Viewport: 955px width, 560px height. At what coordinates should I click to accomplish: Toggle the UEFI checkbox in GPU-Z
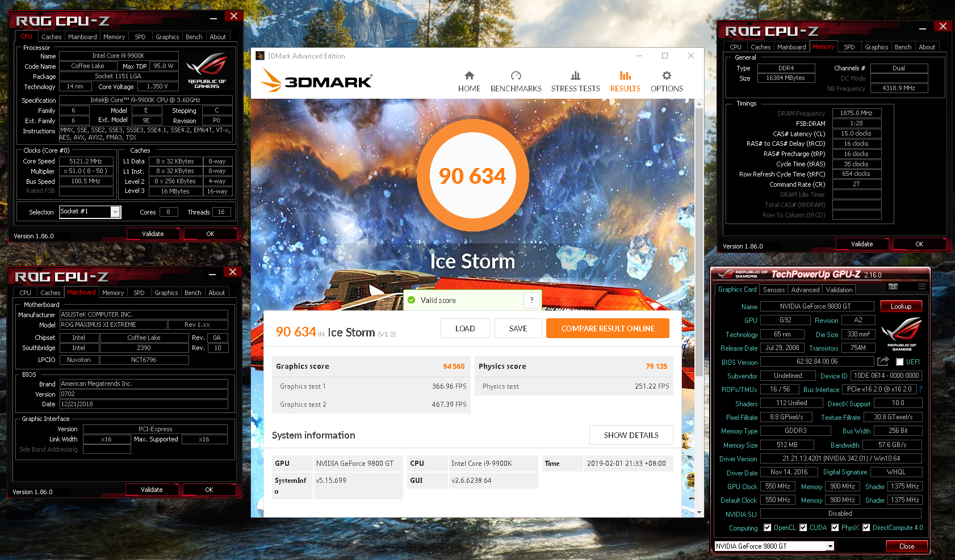tap(899, 361)
